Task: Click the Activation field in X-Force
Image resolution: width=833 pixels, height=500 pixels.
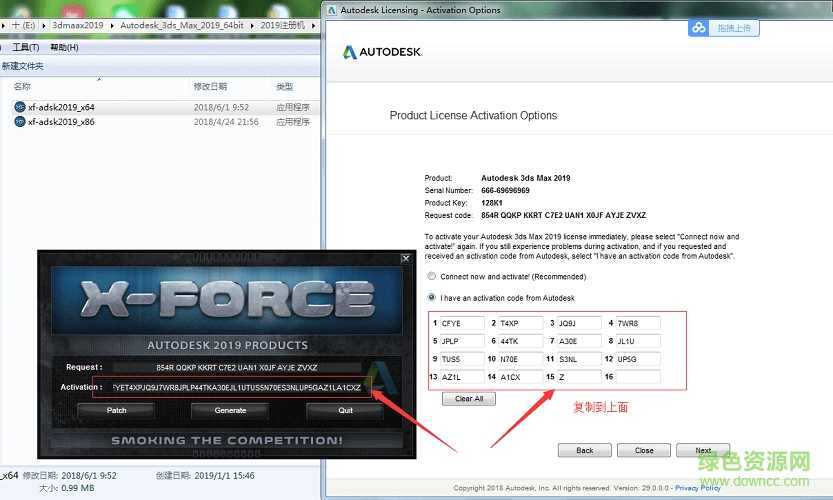Action: 236,387
